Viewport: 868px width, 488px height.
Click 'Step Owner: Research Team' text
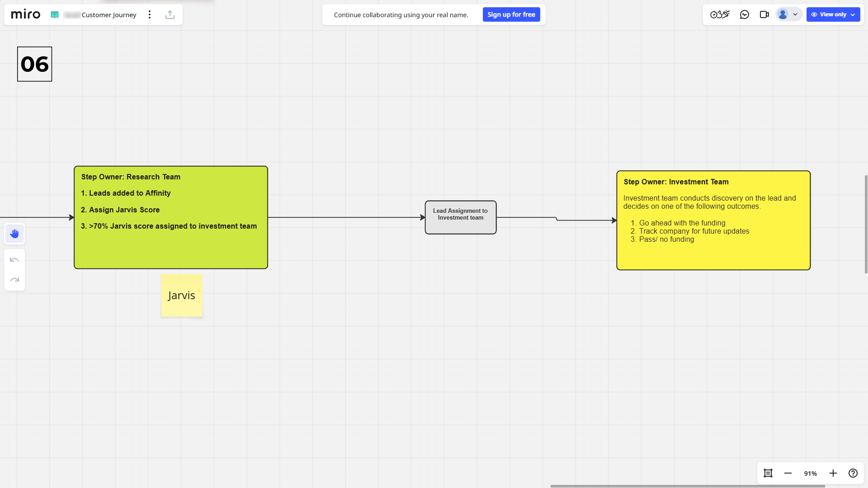pyautogui.click(x=131, y=177)
